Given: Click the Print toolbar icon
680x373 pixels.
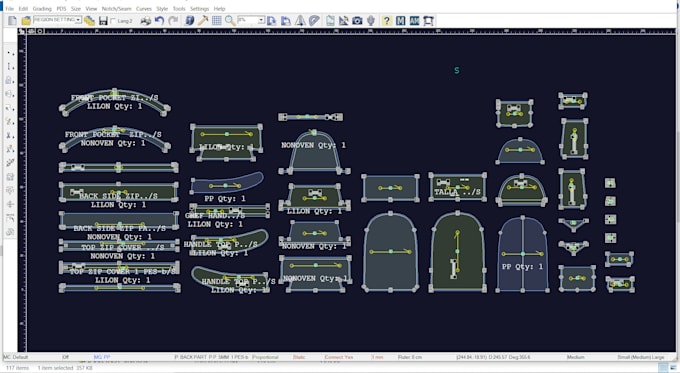Looking at the screenshot, I should (x=146, y=20).
